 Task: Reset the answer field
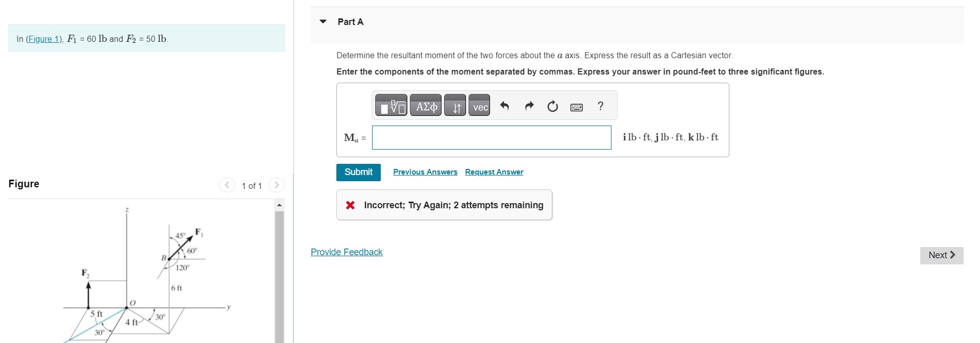point(552,106)
